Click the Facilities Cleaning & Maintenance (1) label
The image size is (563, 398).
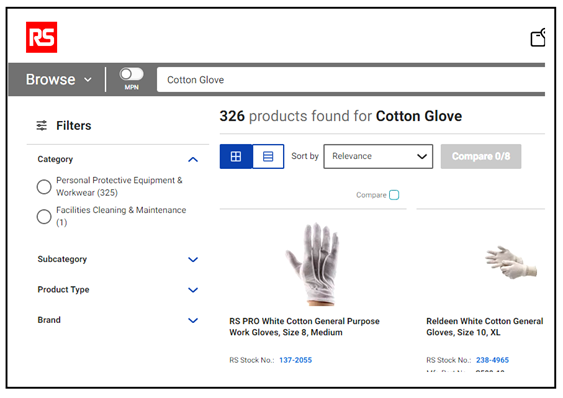click(121, 216)
